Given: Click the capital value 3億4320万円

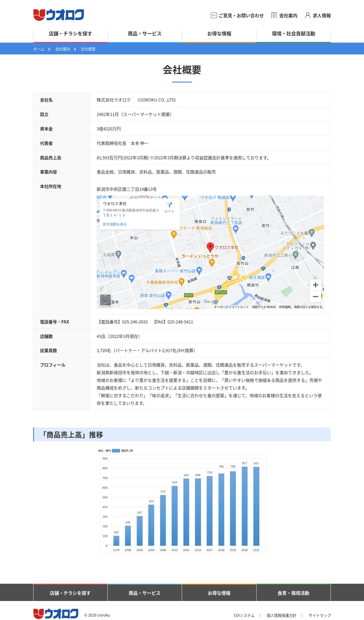Looking at the screenshot, I should click(x=109, y=129).
